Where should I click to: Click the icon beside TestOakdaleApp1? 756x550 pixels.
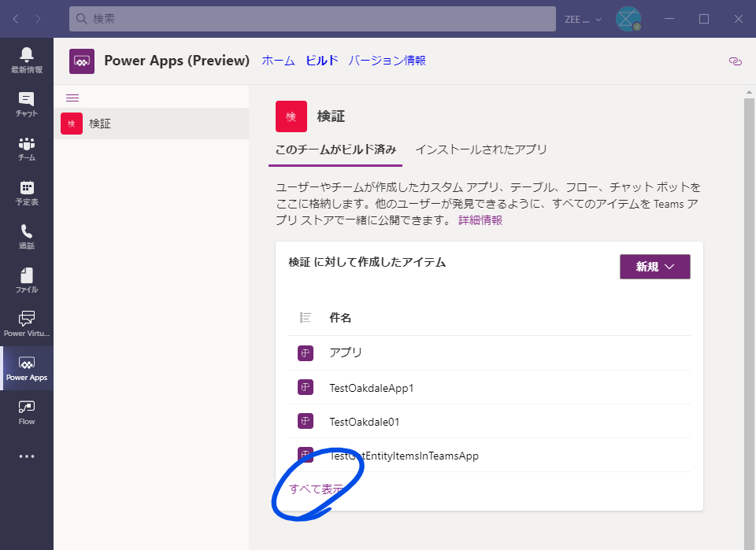pyautogui.click(x=306, y=387)
